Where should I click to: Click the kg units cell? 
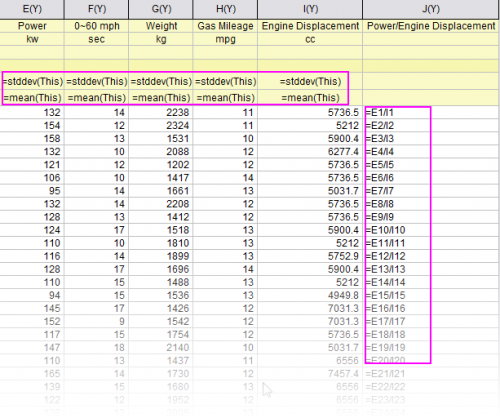pos(161,39)
